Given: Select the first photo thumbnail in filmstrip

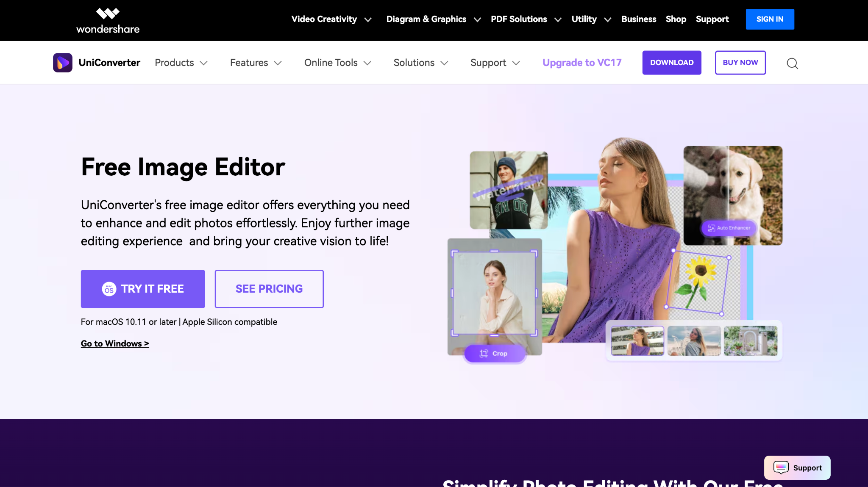Looking at the screenshot, I should click(637, 341).
